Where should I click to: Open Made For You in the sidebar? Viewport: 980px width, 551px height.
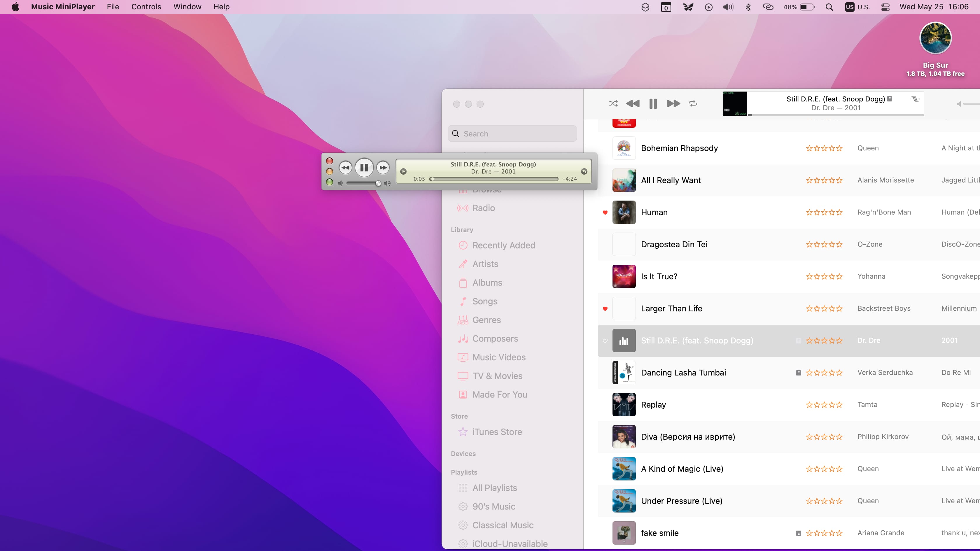click(492, 394)
